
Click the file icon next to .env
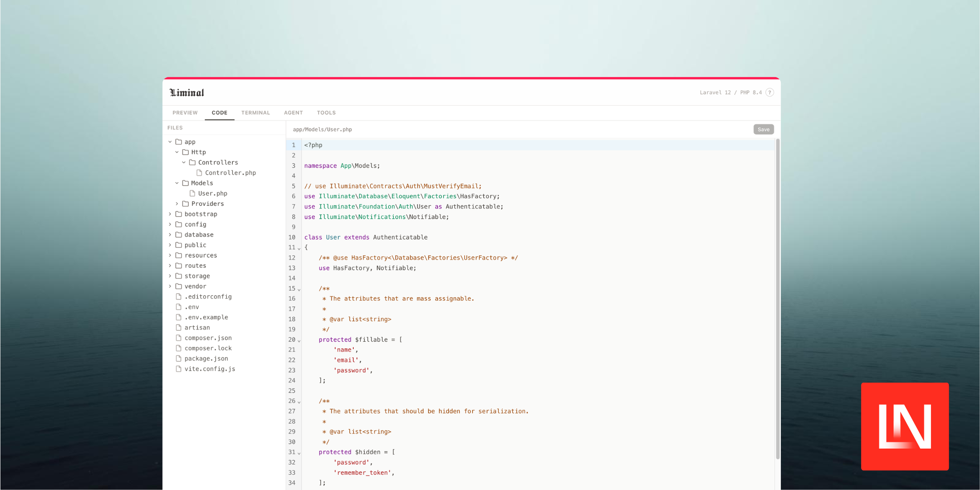tap(179, 307)
